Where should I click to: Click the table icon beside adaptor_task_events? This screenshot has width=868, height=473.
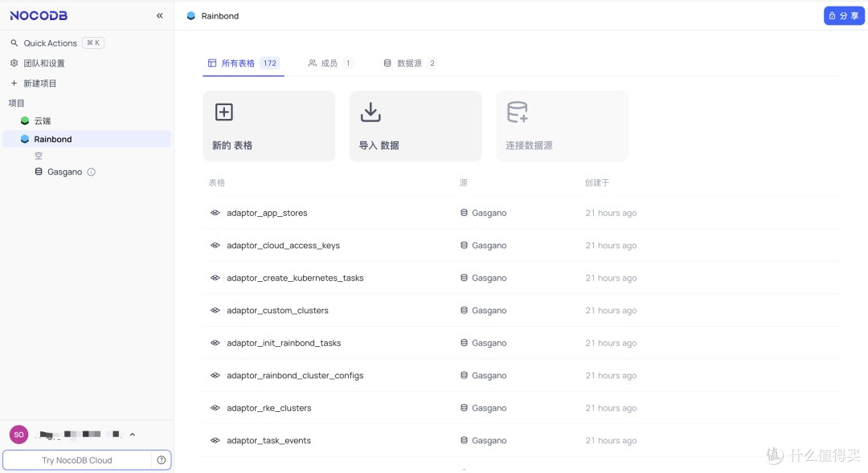215,441
